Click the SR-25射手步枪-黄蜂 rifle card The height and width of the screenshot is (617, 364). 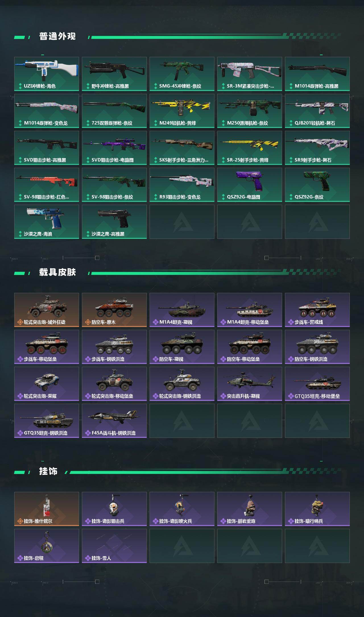(250, 148)
